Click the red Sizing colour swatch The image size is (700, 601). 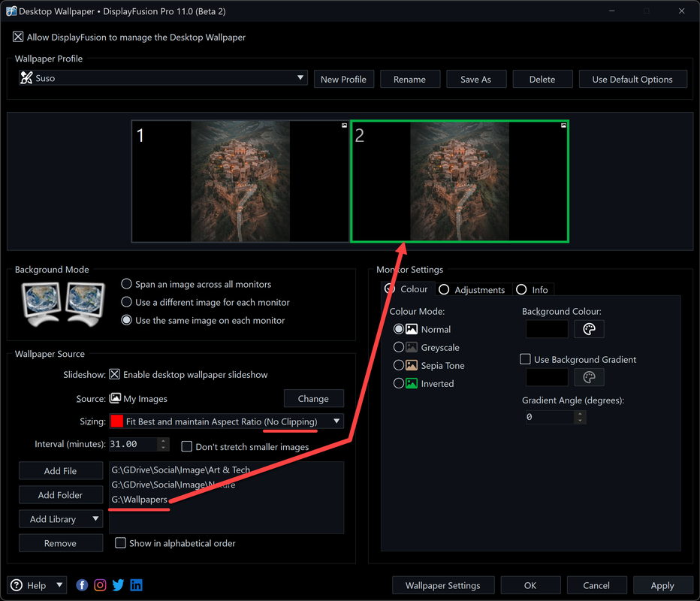click(x=116, y=421)
